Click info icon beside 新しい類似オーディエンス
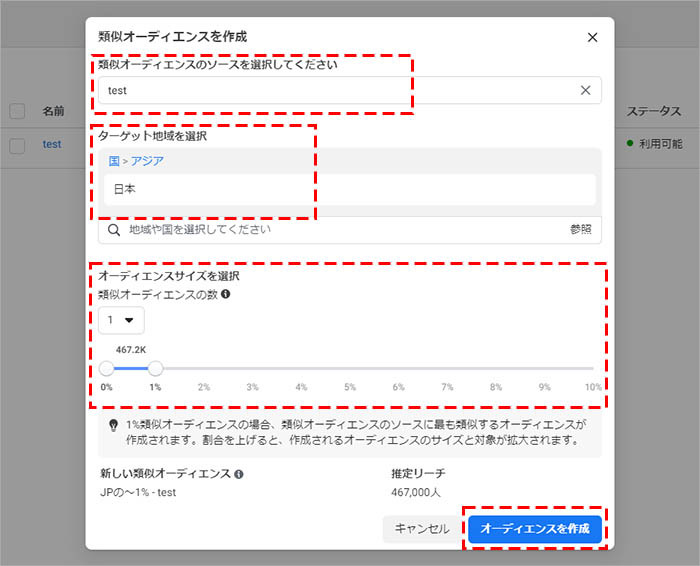 click(x=239, y=474)
